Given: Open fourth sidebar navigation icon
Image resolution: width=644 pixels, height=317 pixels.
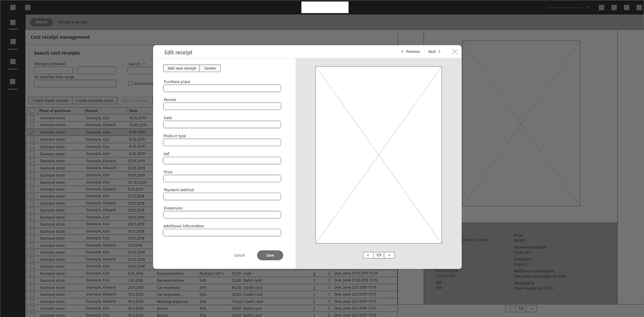Looking at the screenshot, I should 13,81.
